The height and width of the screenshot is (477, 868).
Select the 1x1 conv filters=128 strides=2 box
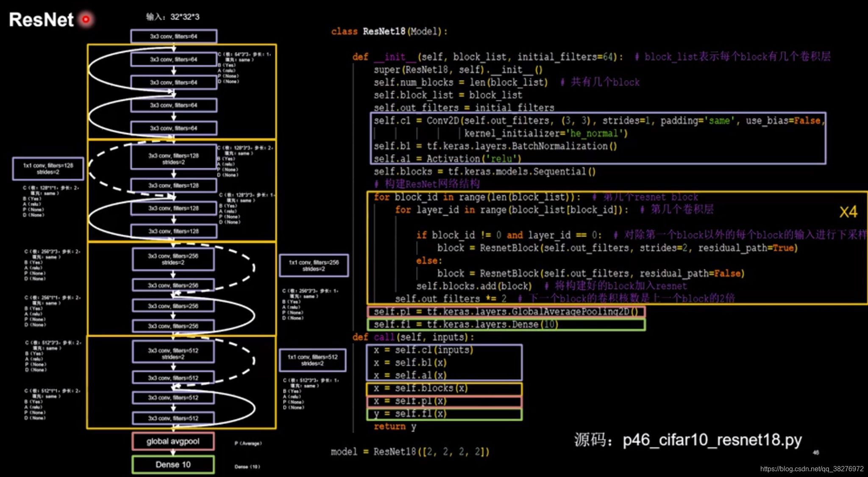[48, 169]
